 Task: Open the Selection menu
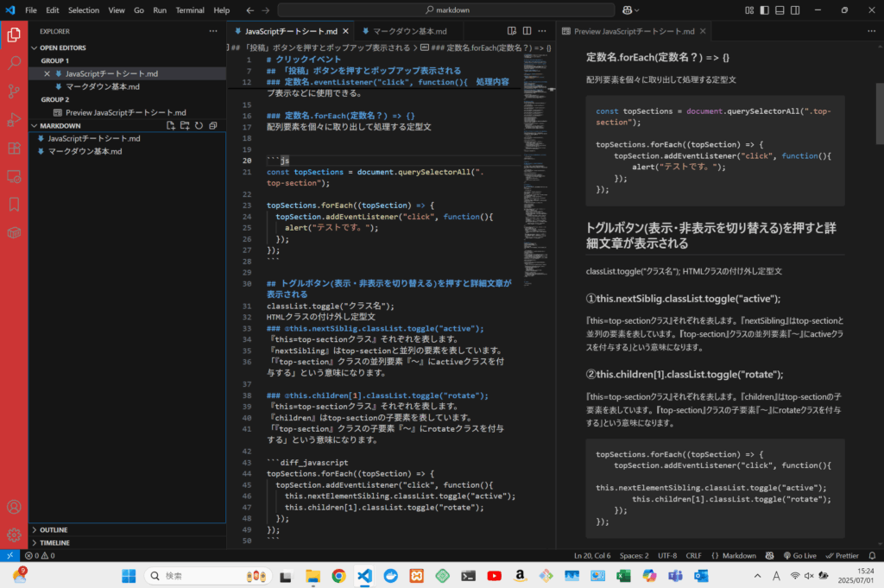84,10
